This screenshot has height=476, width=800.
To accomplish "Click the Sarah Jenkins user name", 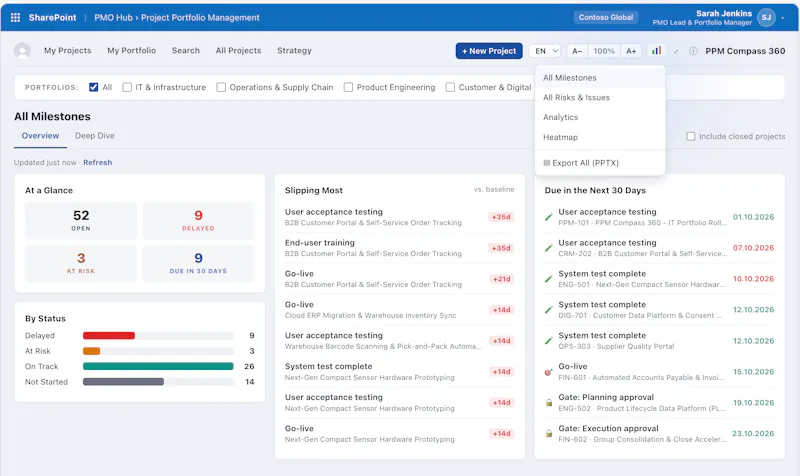I will click(x=723, y=13).
